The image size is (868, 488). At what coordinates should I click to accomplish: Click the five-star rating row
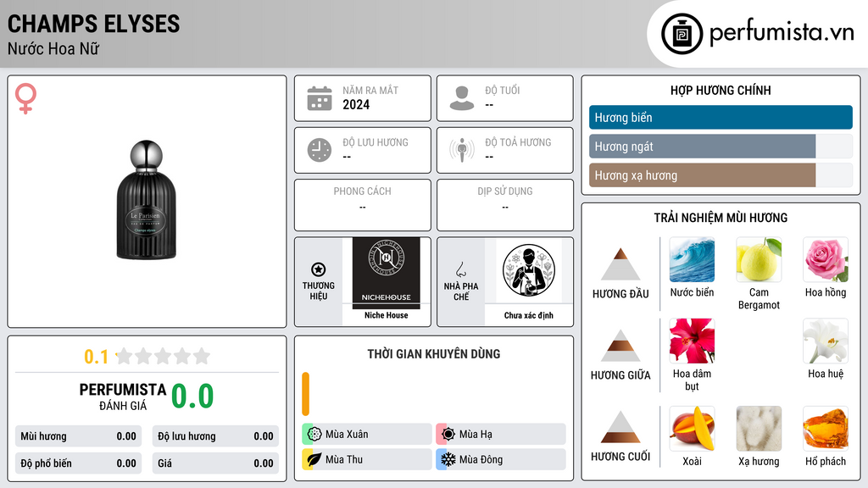[164, 356]
